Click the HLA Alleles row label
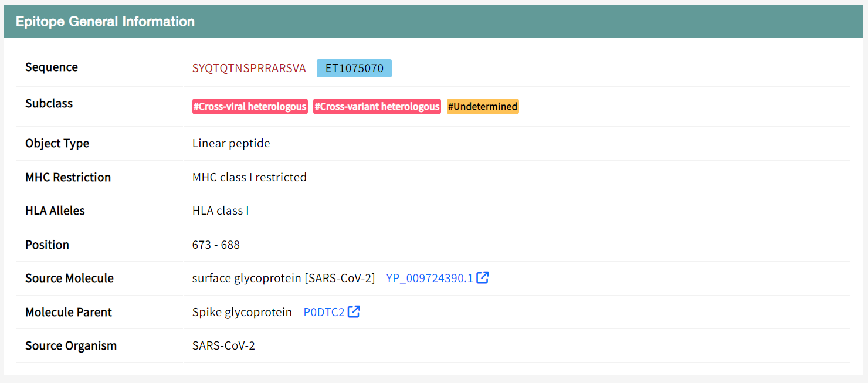The width and height of the screenshot is (868, 383). tap(55, 211)
